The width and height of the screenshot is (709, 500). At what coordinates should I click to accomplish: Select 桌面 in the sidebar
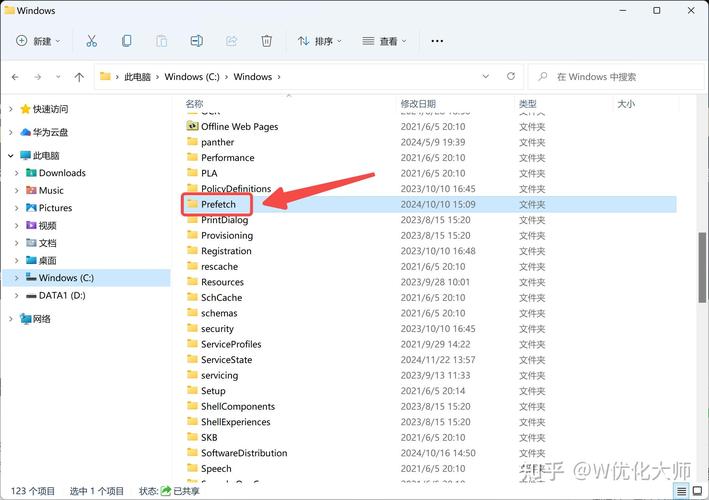(x=47, y=260)
